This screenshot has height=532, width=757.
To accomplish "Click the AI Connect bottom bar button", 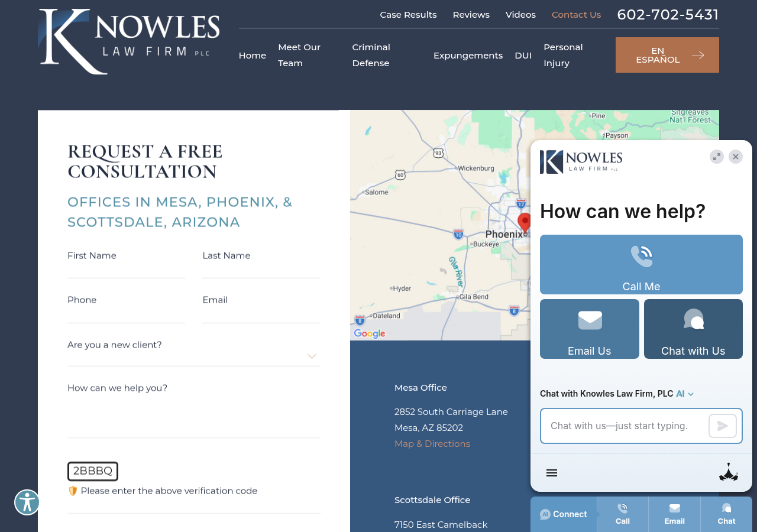I will [x=564, y=514].
